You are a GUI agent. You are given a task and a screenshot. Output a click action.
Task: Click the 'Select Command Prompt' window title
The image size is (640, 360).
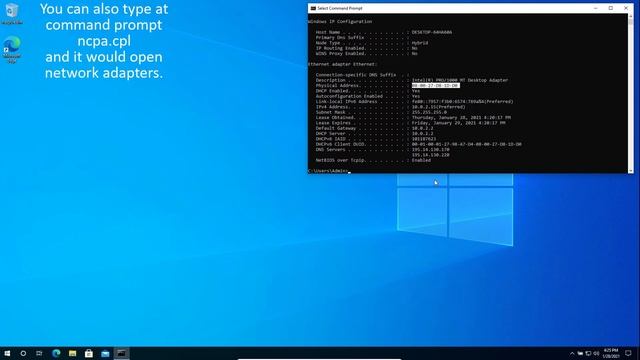[x=340, y=8]
